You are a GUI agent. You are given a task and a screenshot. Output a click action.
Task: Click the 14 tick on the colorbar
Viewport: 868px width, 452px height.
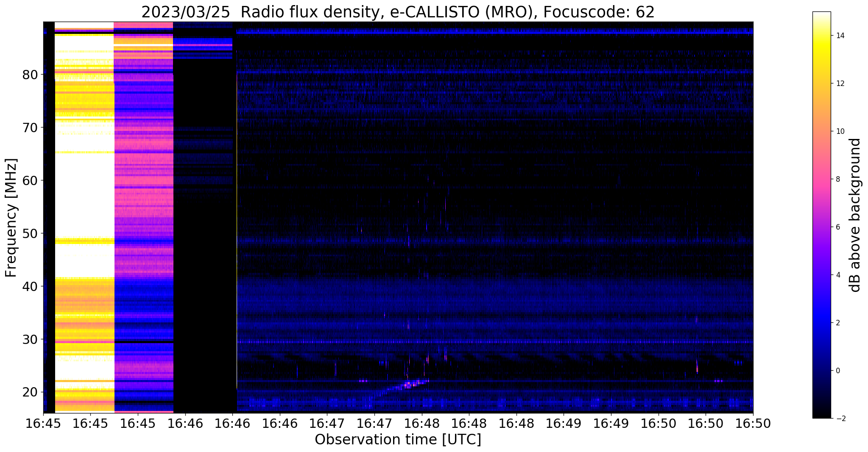click(840, 36)
